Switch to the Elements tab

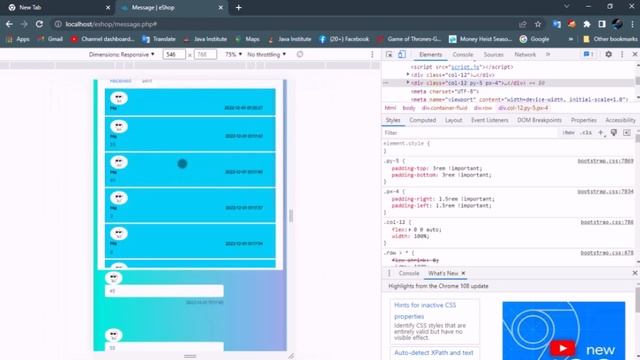tap(430, 54)
